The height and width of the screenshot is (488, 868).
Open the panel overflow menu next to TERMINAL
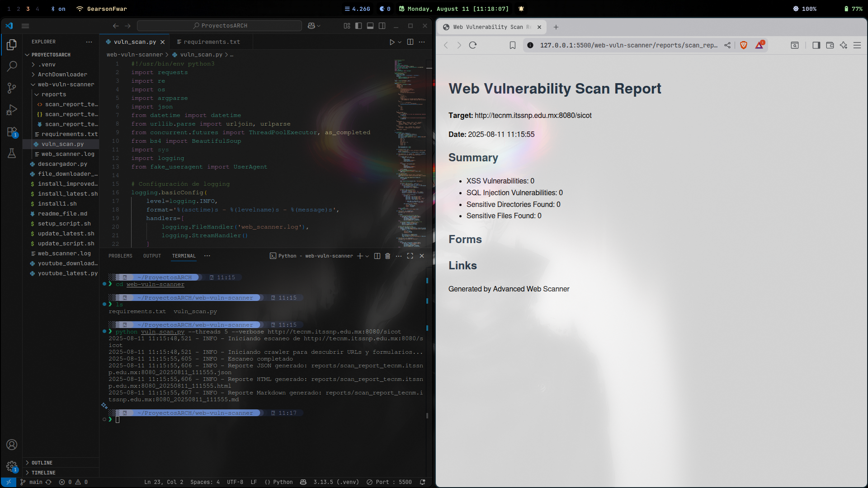point(207,256)
